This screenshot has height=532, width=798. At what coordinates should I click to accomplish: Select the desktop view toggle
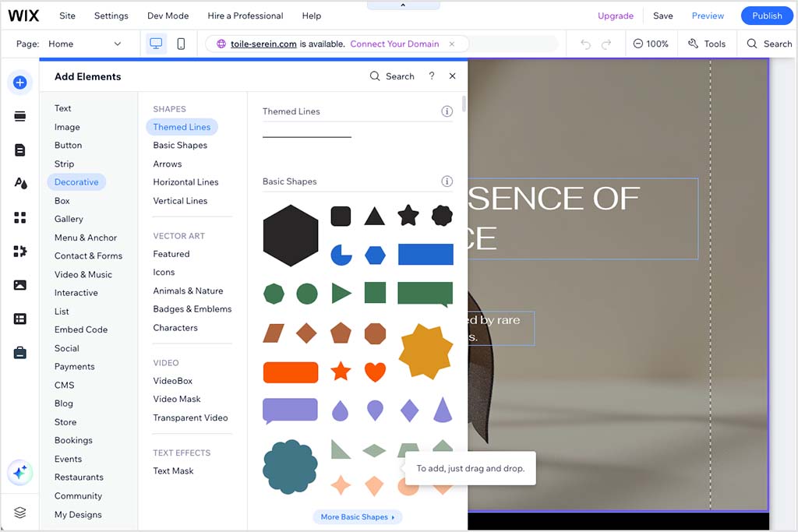156,44
